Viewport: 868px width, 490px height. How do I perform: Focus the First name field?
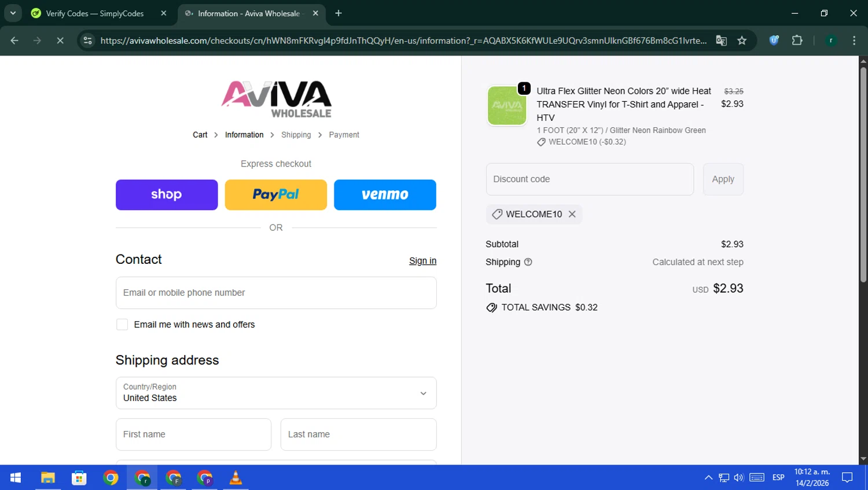coord(193,434)
